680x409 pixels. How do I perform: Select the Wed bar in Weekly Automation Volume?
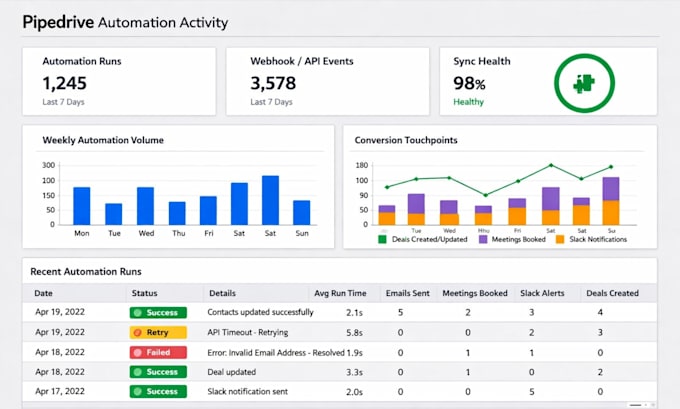point(145,206)
